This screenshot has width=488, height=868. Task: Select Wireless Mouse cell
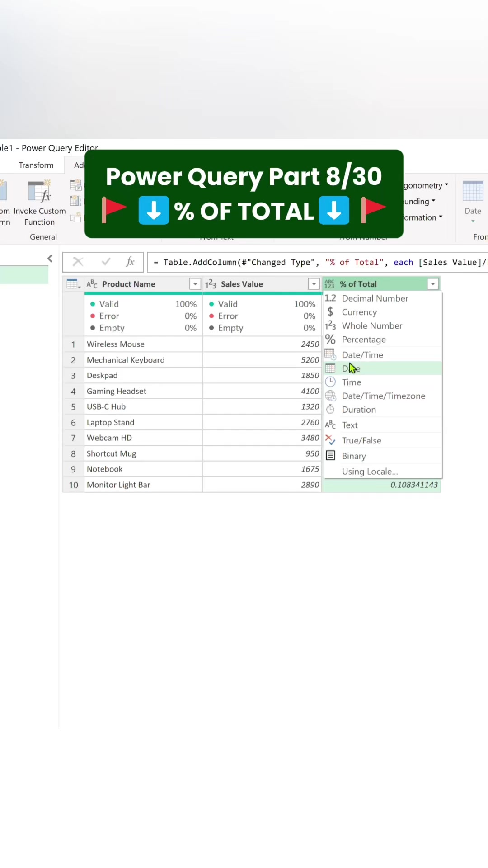coord(143,344)
